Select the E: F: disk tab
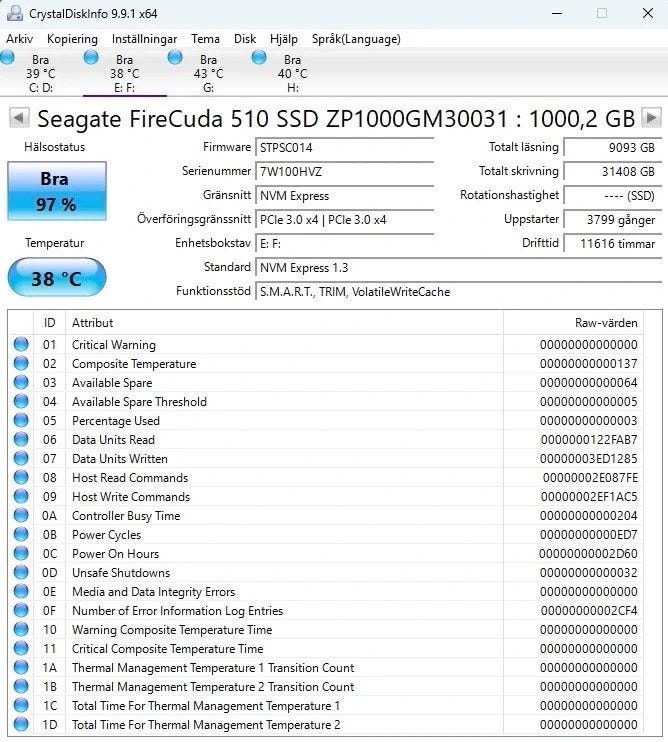This screenshot has height=742, width=668. click(x=125, y=73)
